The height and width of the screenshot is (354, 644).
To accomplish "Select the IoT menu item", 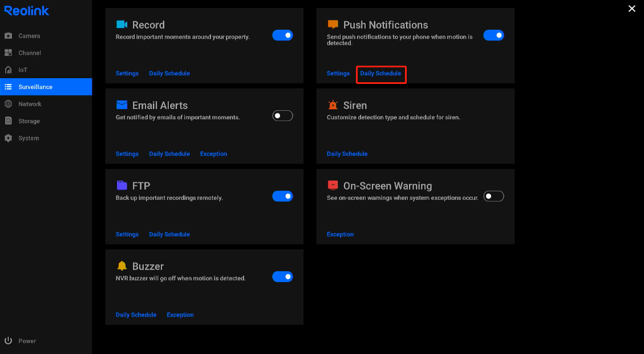I will [x=46, y=70].
